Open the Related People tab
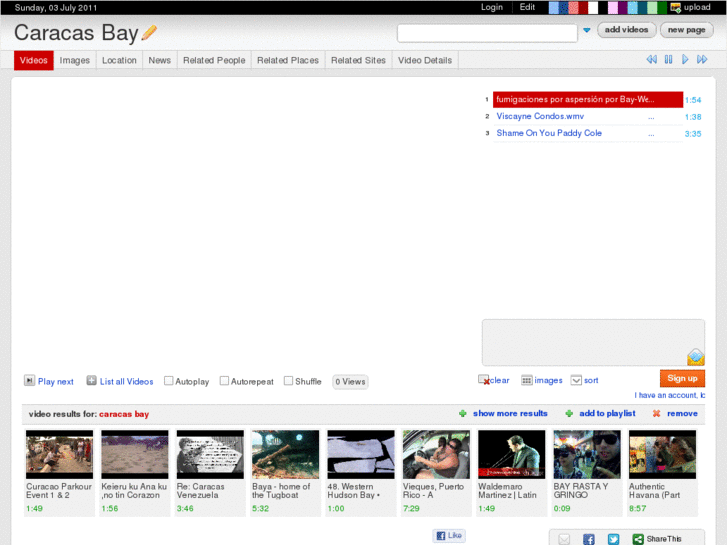The height and width of the screenshot is (545, 727). (214, 60)
